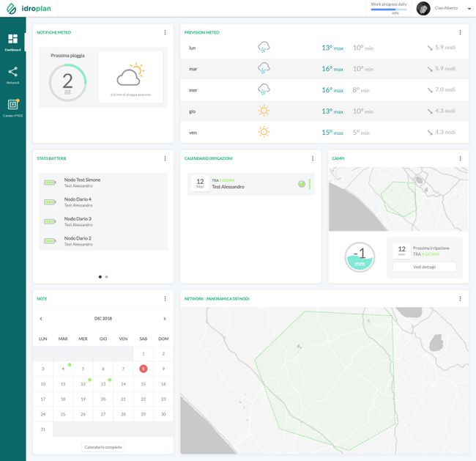Image resolution: width=476 pixels, height=461 pixels.
Task: Click the lun rain cloud icon
Action: [x=264, y=48]
